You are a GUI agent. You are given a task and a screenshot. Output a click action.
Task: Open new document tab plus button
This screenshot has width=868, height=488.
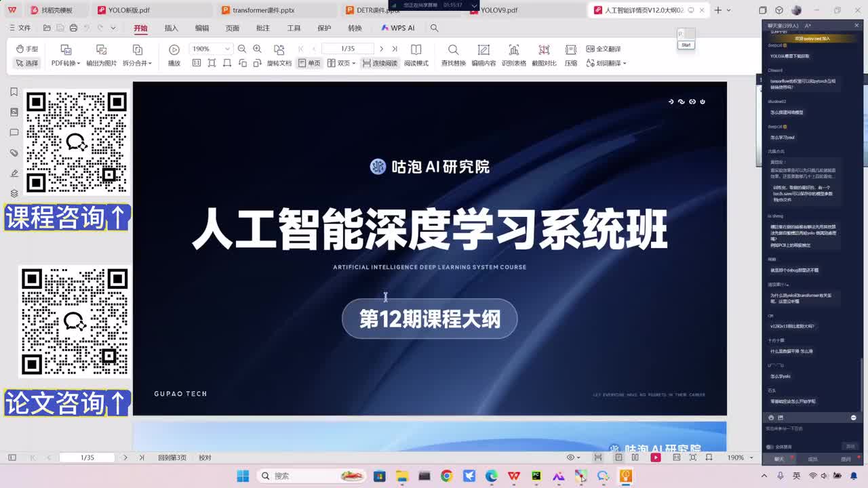pos(718,10)
